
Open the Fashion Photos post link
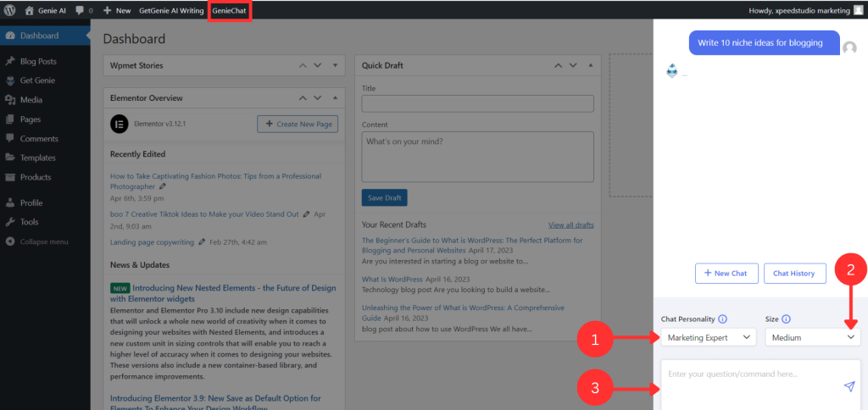coord(215,181)
